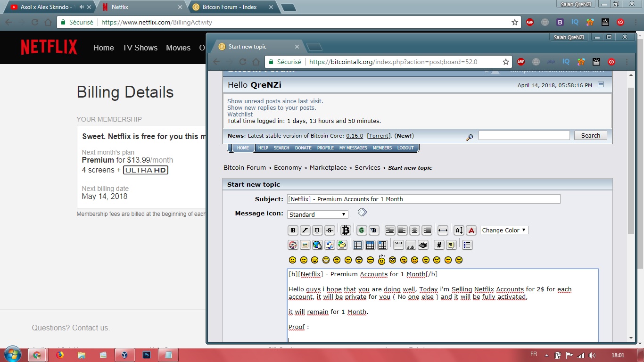
Task: Open the red font face tool
Action: pyautogui.click(x=471, y=230)
